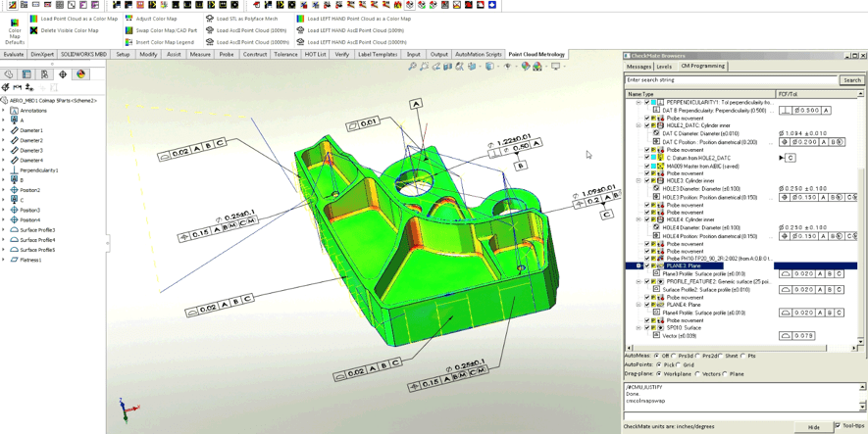The image size is (868, 434).
Task: Uncheck the PLANE4 Plane checkbox
Action: pos(646,305)
